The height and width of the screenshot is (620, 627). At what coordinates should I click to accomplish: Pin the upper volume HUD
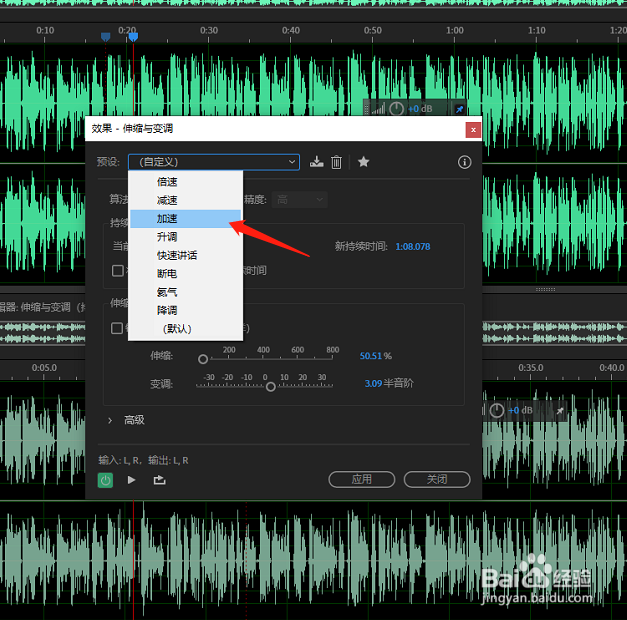point(459,109)
